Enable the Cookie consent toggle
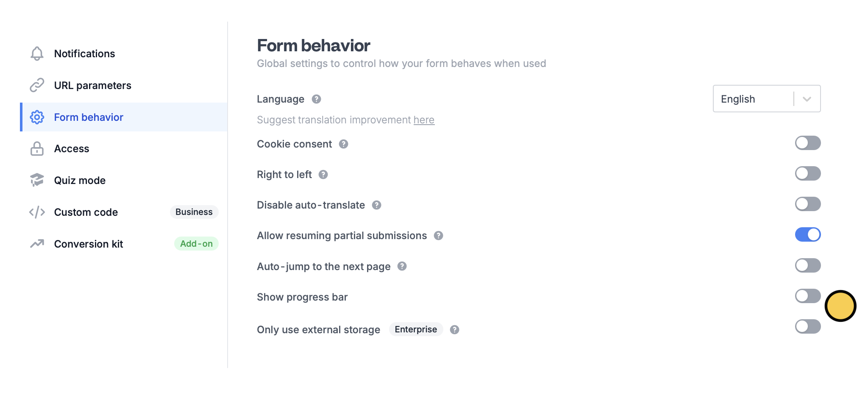Screen dimensions: 868x393 point(807,143)
